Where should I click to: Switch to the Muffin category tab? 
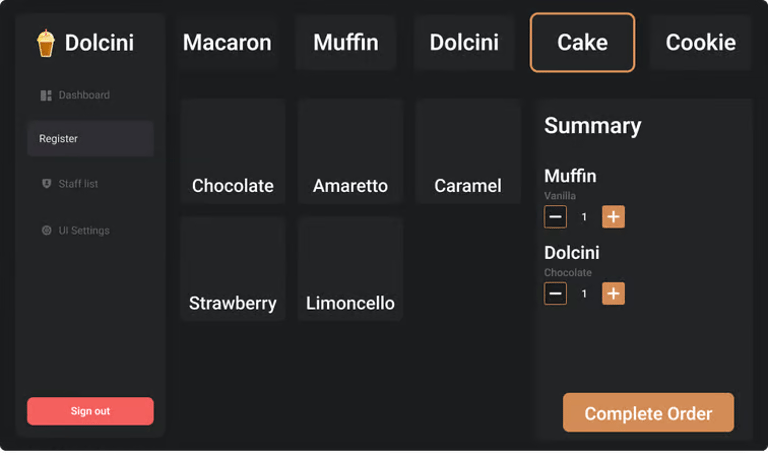[346, 43]
